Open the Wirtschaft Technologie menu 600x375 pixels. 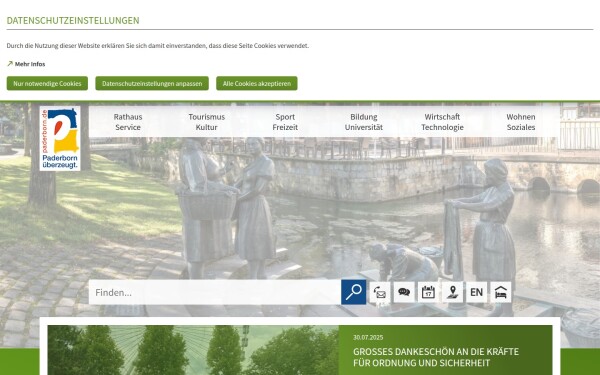pos(442,122)
